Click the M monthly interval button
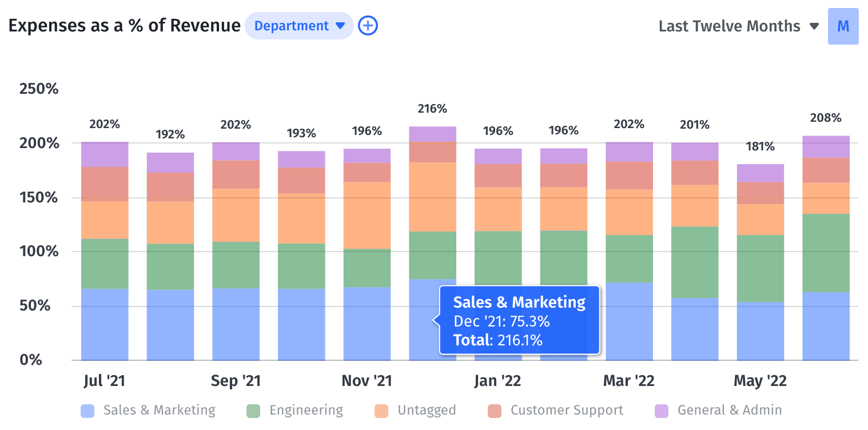The width and height of the screenshot is (868, 430). point(843,26)
